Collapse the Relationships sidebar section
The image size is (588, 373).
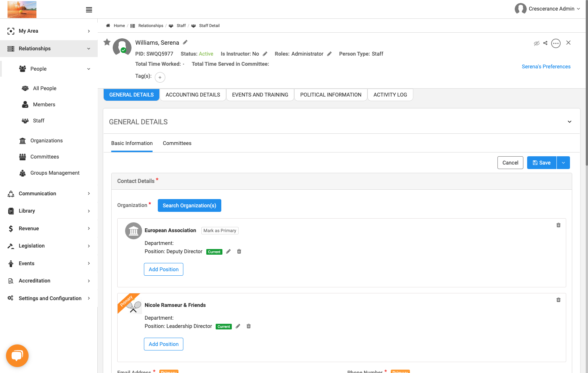pos(49,48)
